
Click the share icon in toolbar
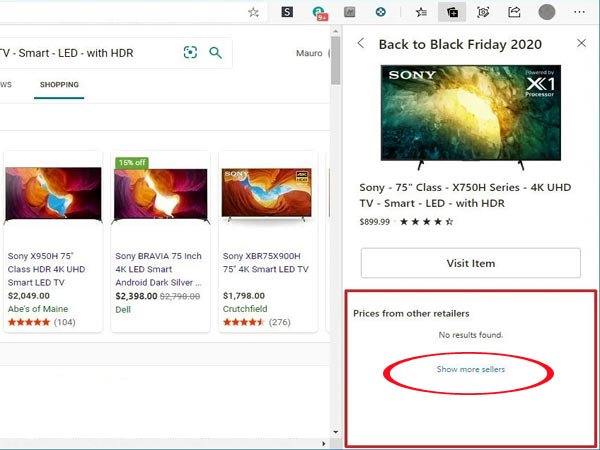tap(514, 12)
